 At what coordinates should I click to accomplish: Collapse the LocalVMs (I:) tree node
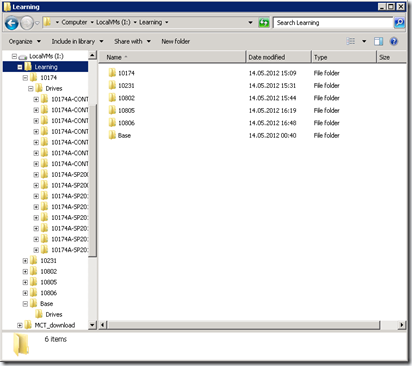pos(14,56)
